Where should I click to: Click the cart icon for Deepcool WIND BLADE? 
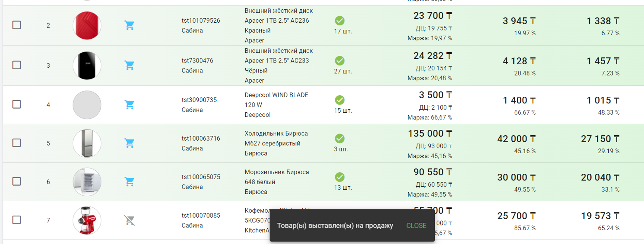(x=129, y=105)
